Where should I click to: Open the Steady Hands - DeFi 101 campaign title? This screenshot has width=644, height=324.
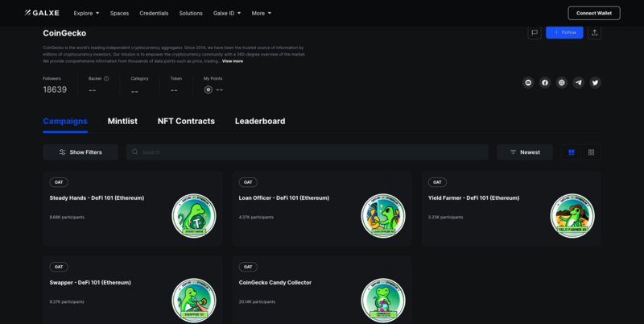(x=97, y=197)
